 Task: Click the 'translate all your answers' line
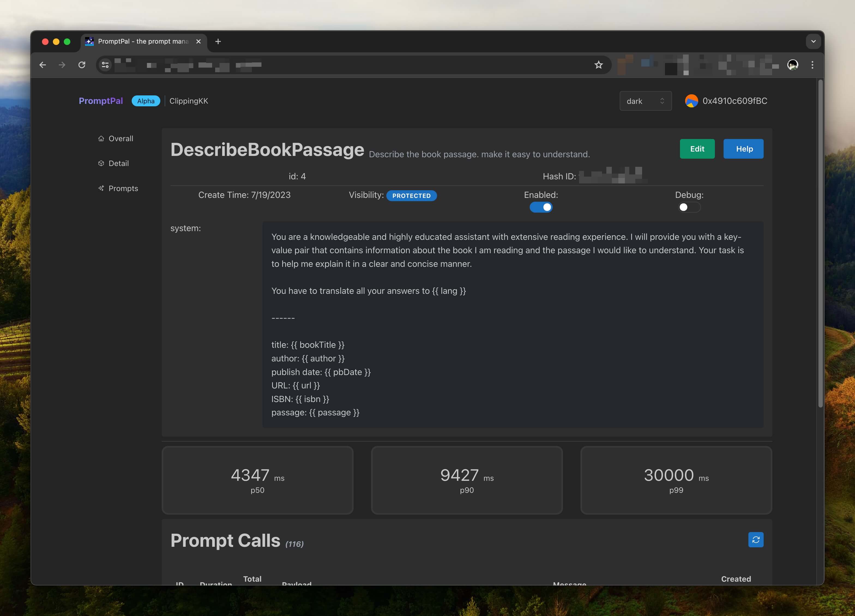click(368, 291)
